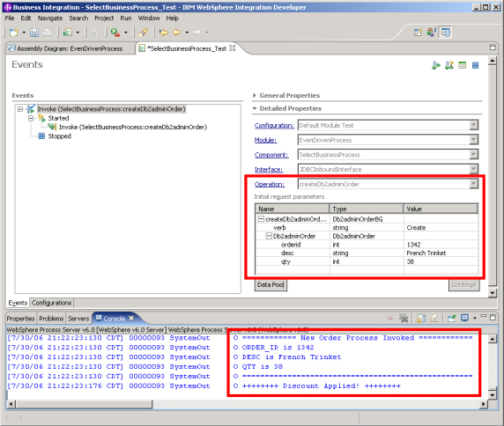The width and height of the screenshot is (504, 426).
Task: Click the Forward navigation arrow
Action: pyautogui.click(x=196, y=32)
